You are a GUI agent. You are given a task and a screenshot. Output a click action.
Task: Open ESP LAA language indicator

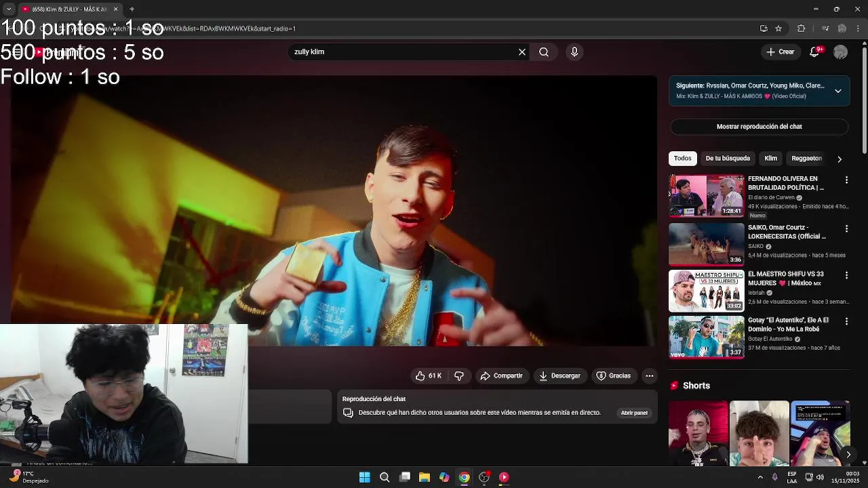[x=792, y=477]
